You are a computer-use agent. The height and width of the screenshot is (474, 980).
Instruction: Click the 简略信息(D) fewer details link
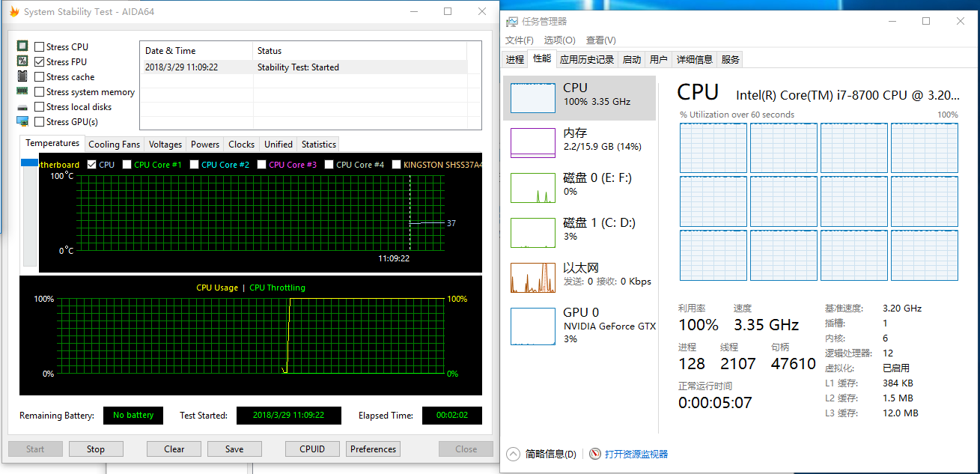pos(551,454)
